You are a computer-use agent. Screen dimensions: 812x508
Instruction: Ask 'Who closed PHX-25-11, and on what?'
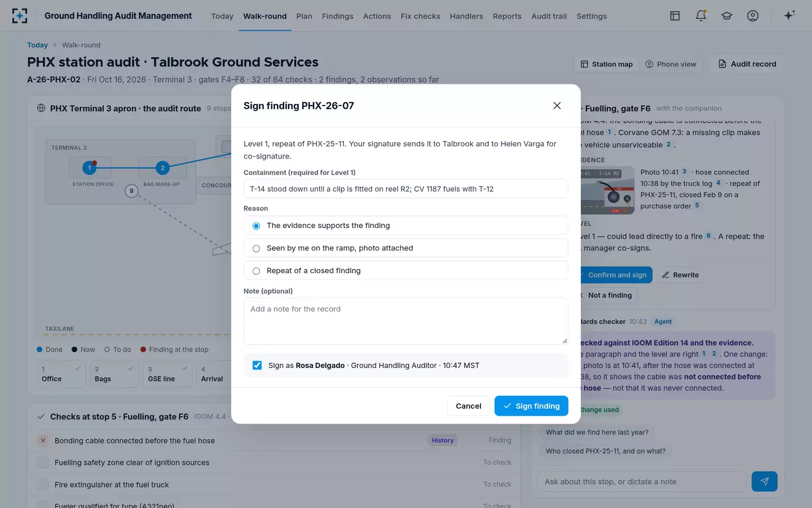click(606, 451)
